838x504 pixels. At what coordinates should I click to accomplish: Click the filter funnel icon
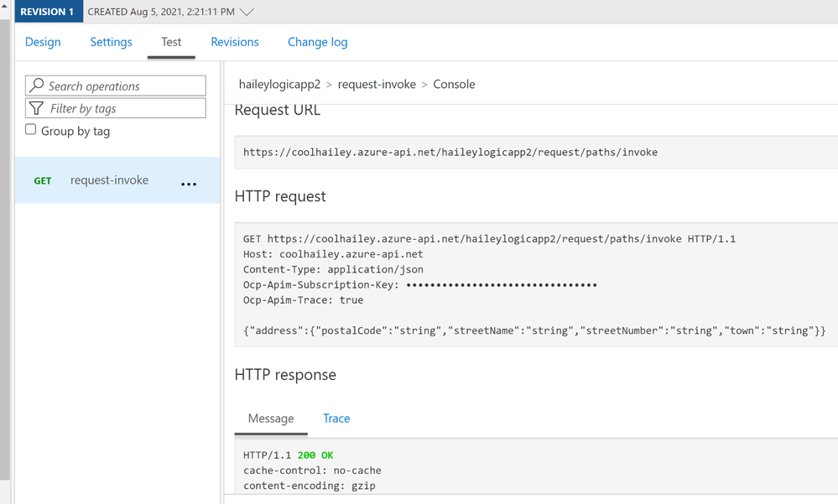tap(36, 108)
